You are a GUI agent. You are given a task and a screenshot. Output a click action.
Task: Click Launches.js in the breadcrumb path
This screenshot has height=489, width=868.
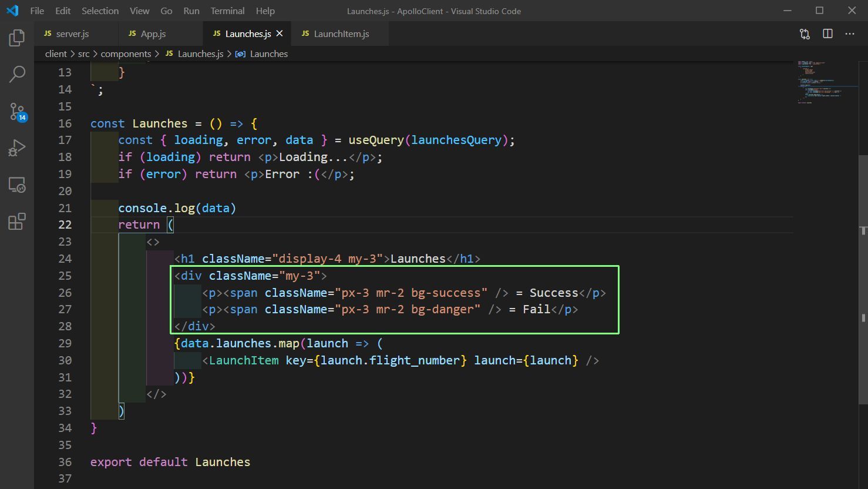(200, 53)
